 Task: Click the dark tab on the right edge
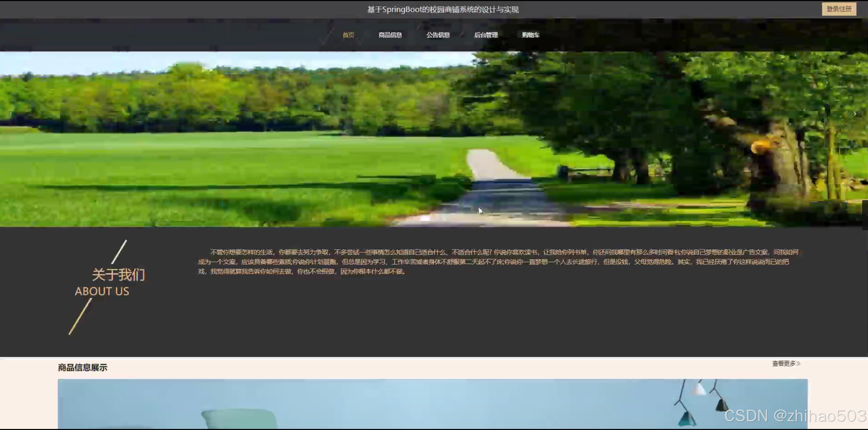[x=865, y=215]
